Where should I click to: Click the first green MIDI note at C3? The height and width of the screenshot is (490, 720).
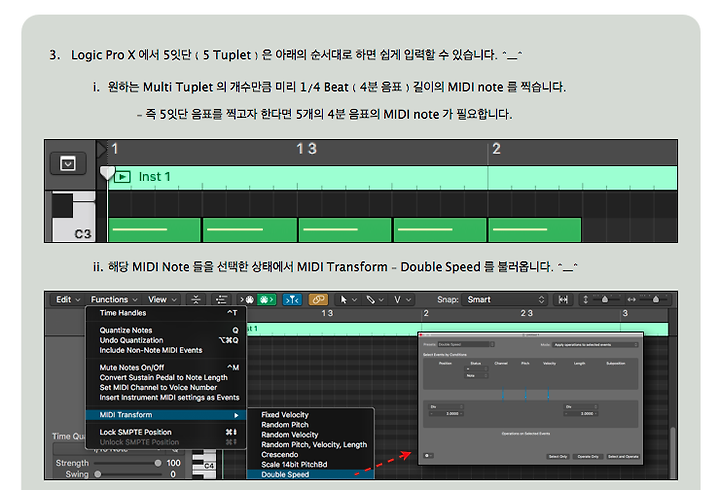[x=155, y=230]
